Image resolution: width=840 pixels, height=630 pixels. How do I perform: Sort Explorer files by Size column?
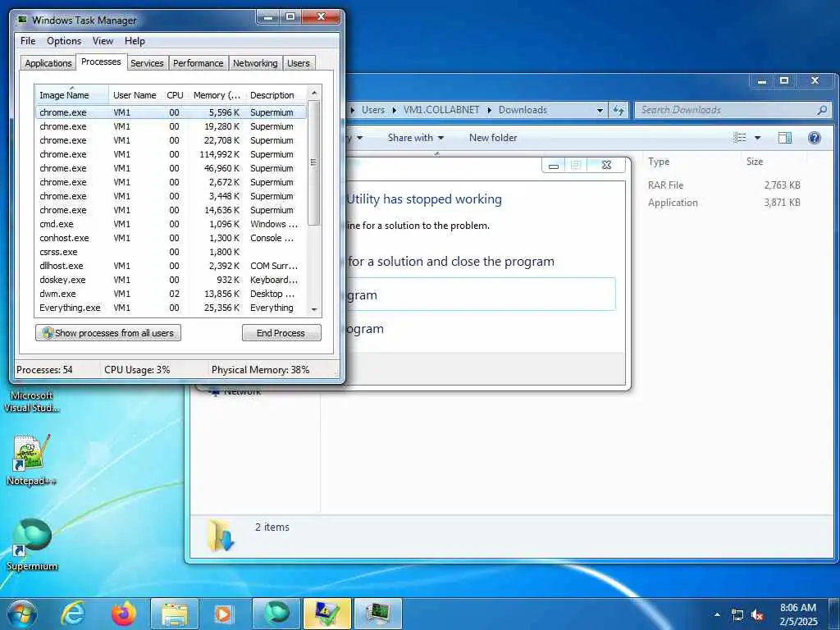click(x=774, y=162)
